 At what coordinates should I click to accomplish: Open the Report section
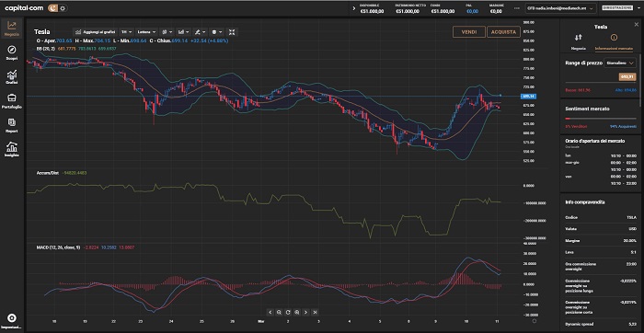[11, 126]
